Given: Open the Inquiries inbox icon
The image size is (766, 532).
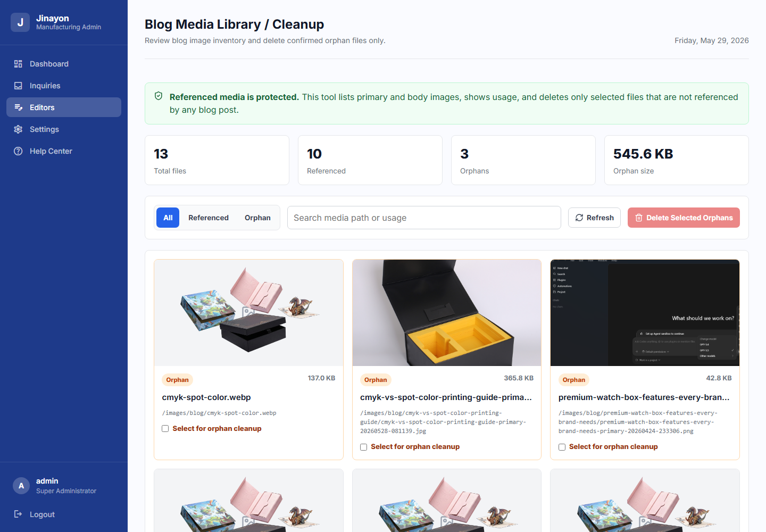Looking at the screenshot, I should coord(18,86).
